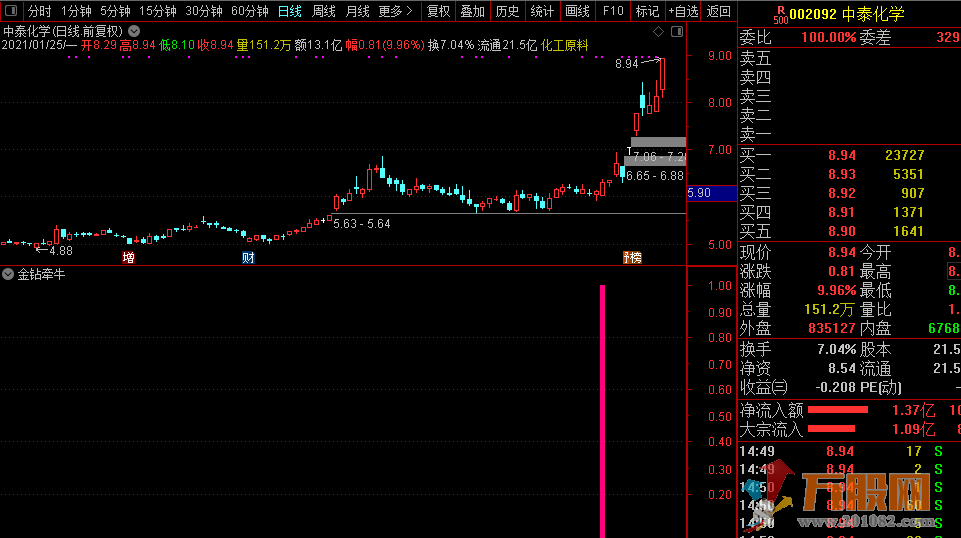Switch to the 分时 intraday view
The image size is (961, 538).
39,11
